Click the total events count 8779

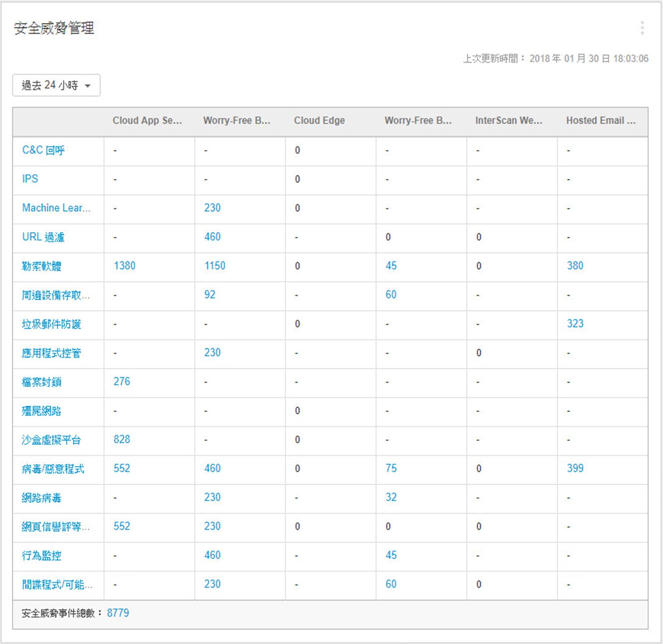[118, 613]
